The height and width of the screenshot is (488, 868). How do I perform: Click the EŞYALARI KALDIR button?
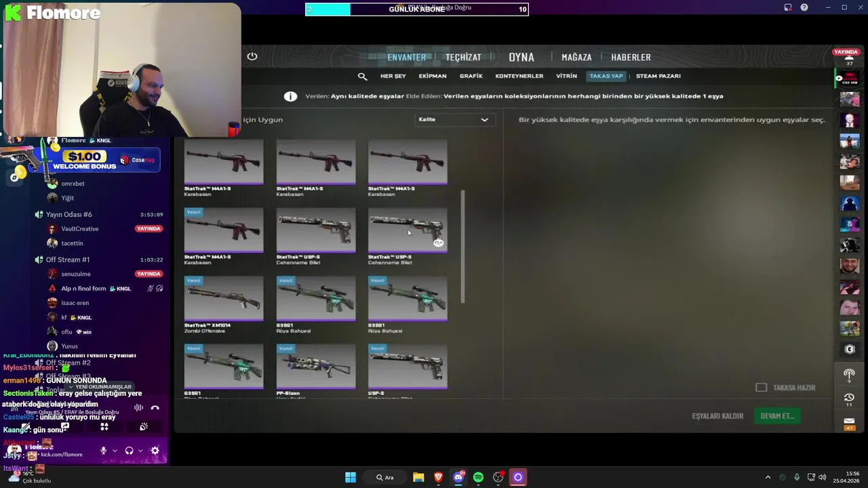(717, 416)
